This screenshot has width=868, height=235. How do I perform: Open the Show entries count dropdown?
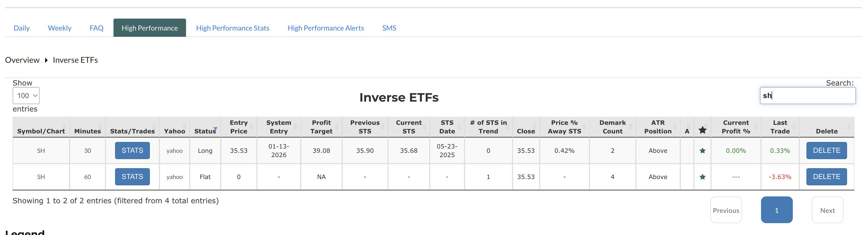[x=26, y=96]
